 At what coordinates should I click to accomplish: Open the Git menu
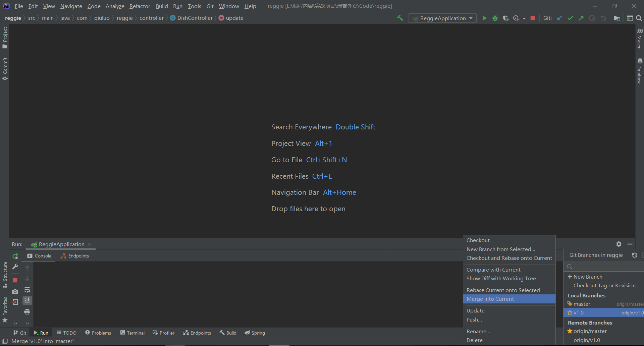coord(210,6)
